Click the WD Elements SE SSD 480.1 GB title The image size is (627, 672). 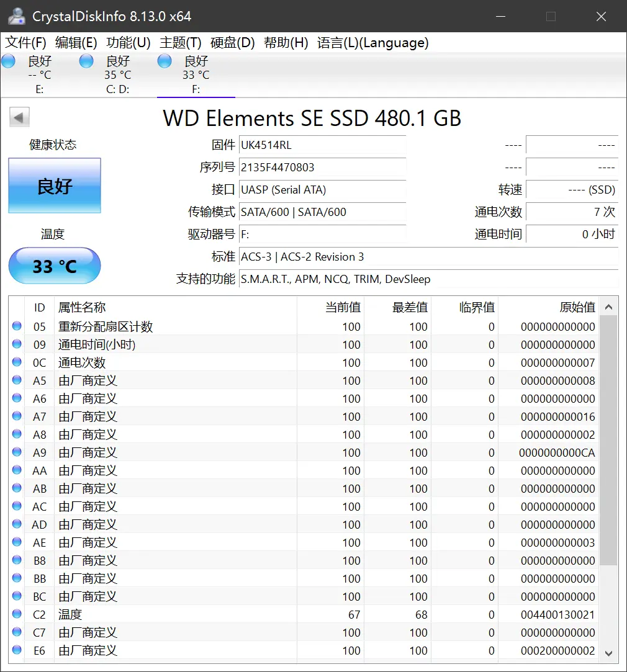(x=312, y=119)
